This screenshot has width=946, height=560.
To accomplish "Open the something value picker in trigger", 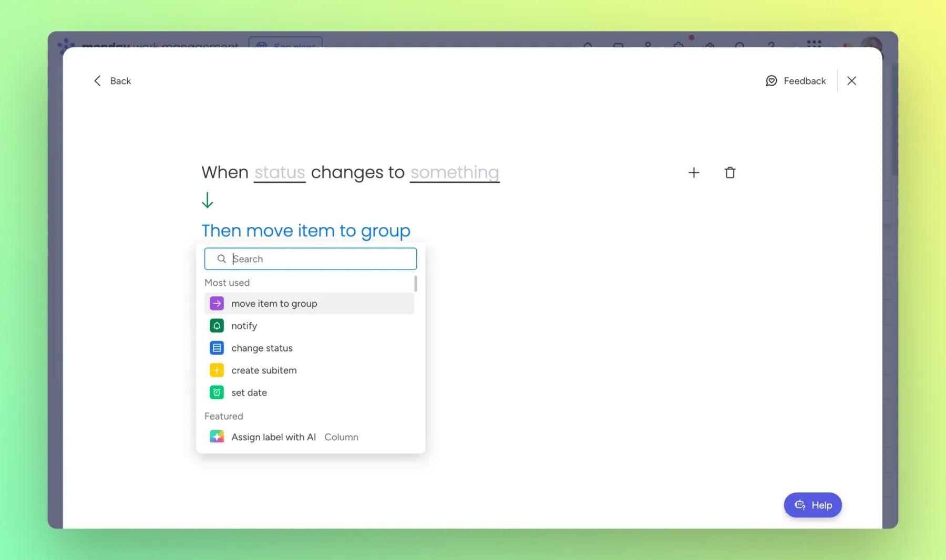I will pos(455,172).
